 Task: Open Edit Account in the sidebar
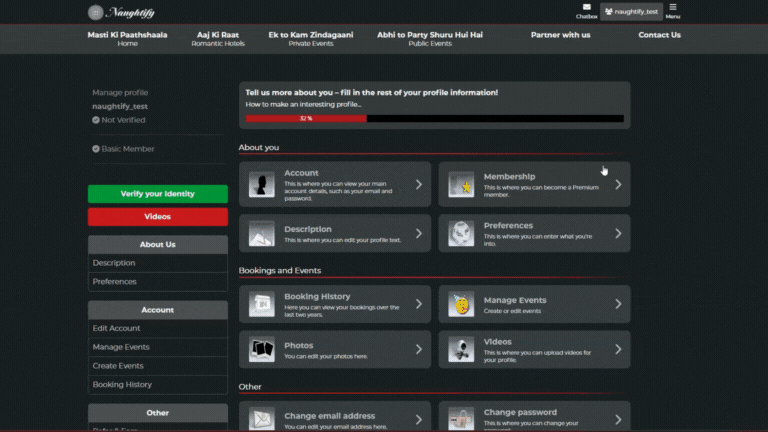[x=117, y=328]
